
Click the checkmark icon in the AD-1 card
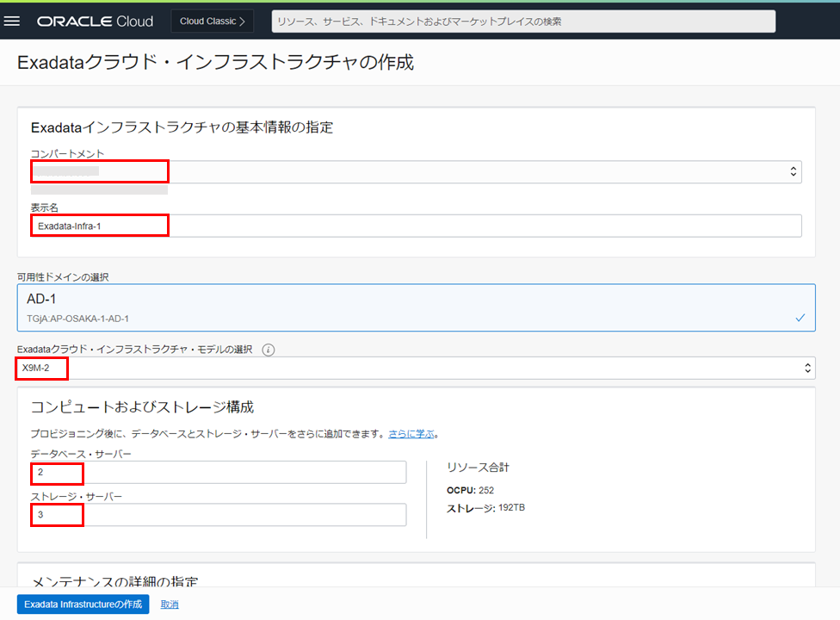pyautogui.click(x=800, y=318)
